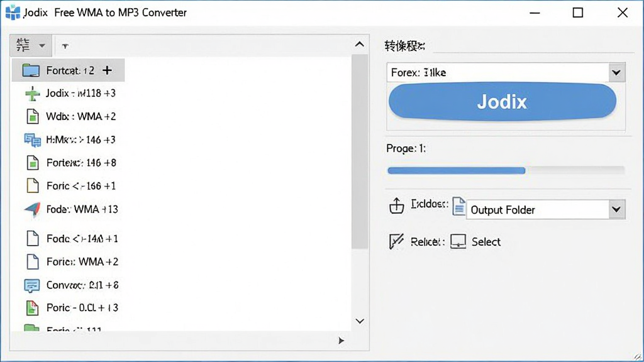Select the Convoc +8 row

pyautogui.click(x=70, y=285)
